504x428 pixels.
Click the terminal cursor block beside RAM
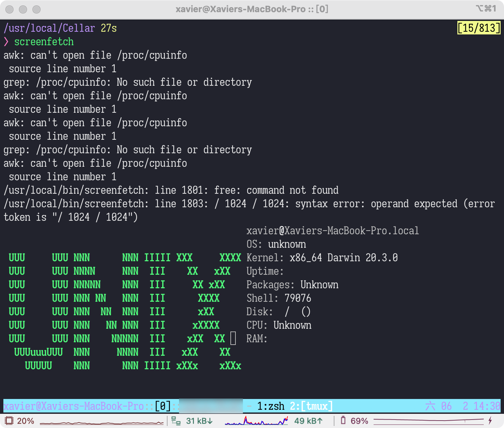coord(233,338)
